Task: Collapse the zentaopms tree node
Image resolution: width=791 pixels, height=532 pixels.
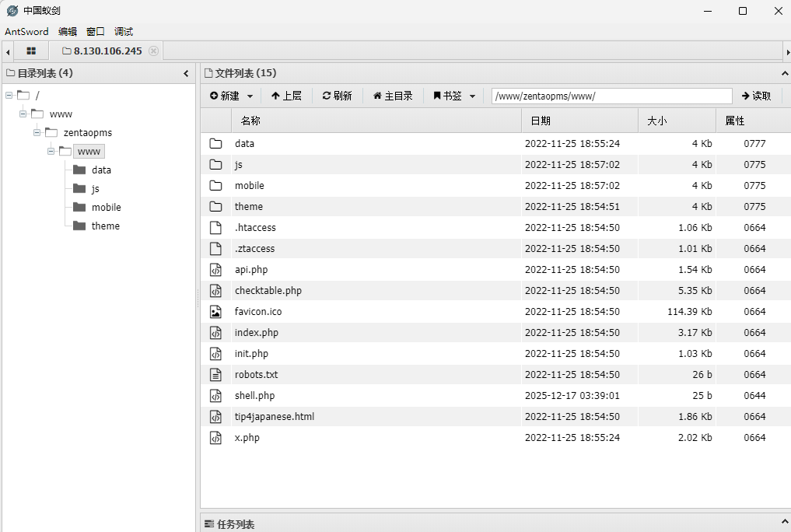Action: 37,132
